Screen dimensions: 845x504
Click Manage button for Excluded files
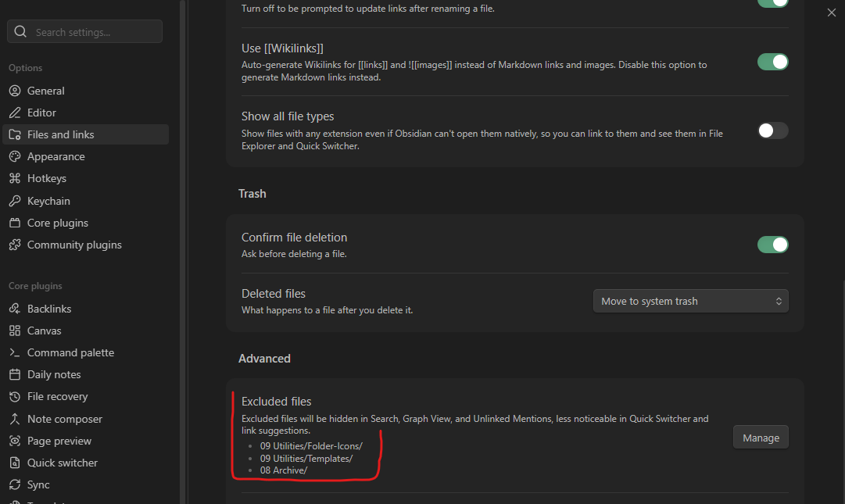point(761,438)
